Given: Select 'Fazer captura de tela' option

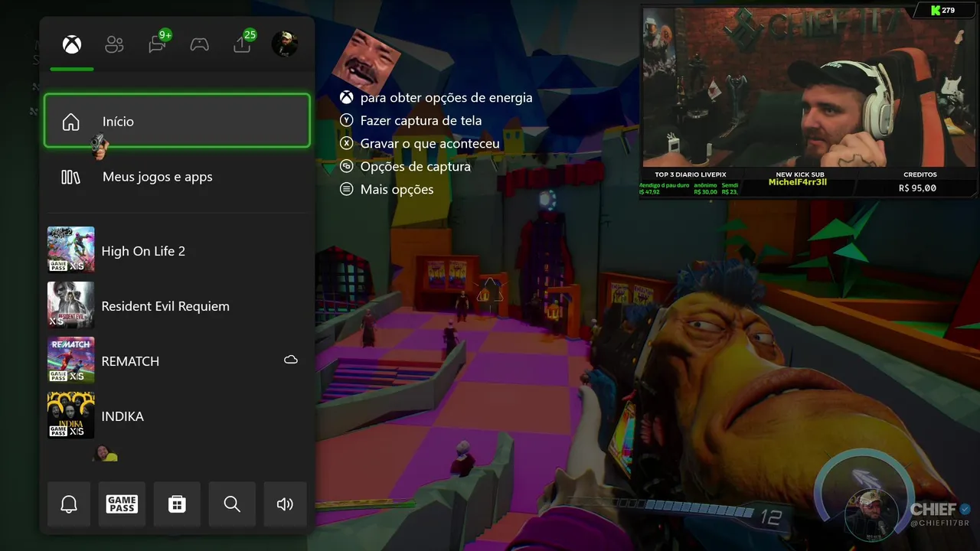Looking at the screenshot, I should [421, 120].
